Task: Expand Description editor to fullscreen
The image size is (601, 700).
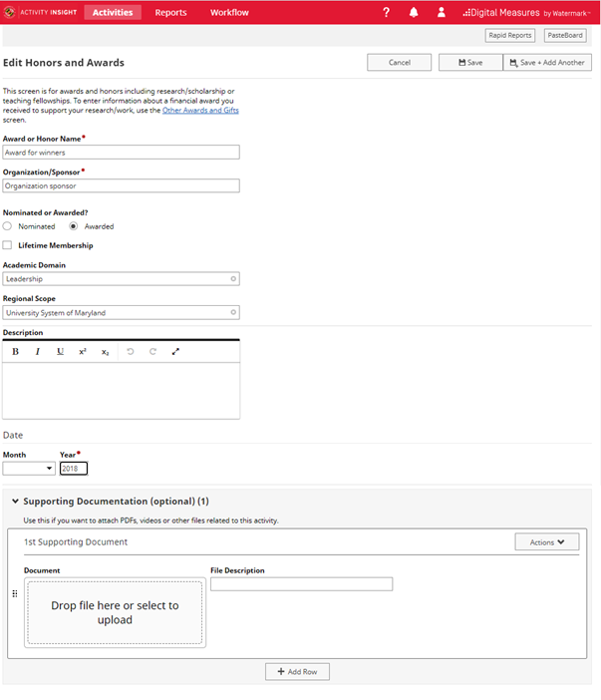Action: point(175,352)
